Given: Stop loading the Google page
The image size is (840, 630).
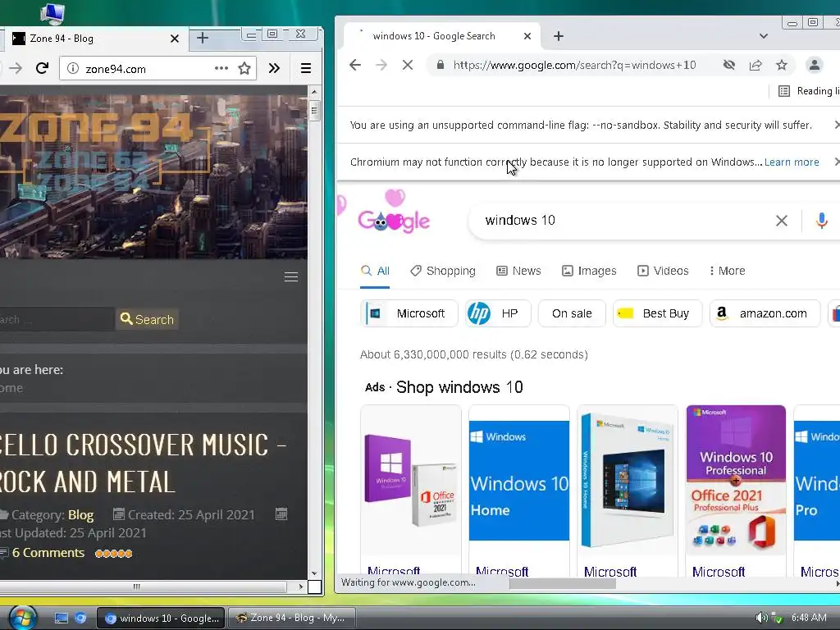Looking at the screenshot, I should 408,65.
